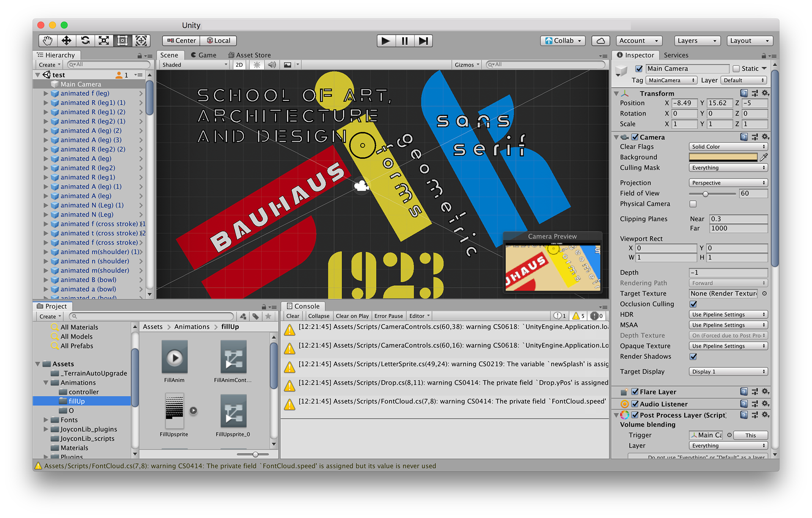812x518 pixels.
Task: Toggle Post Process Layer checkbox
Action: pyautogui.click(x=635, y=415)
